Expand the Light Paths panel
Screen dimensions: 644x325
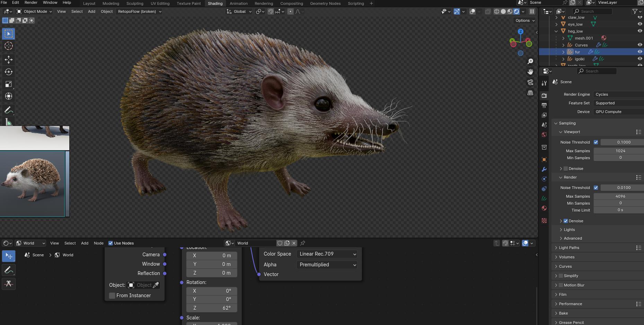(569, 248)
